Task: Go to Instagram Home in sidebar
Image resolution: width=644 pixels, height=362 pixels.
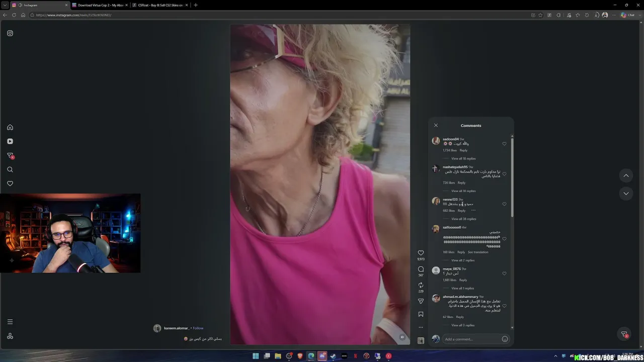Action: click(10, 127)
